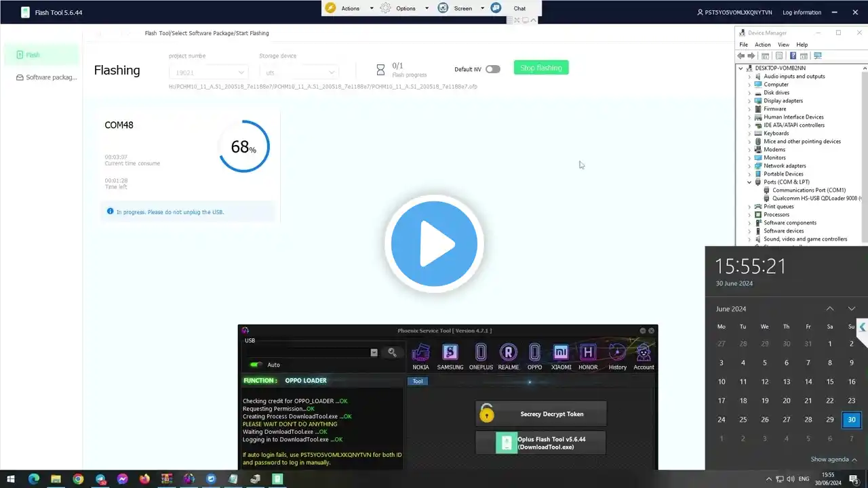868x488 pixels.
Task: Open Log information link
Action: click(x=802, y=12)
